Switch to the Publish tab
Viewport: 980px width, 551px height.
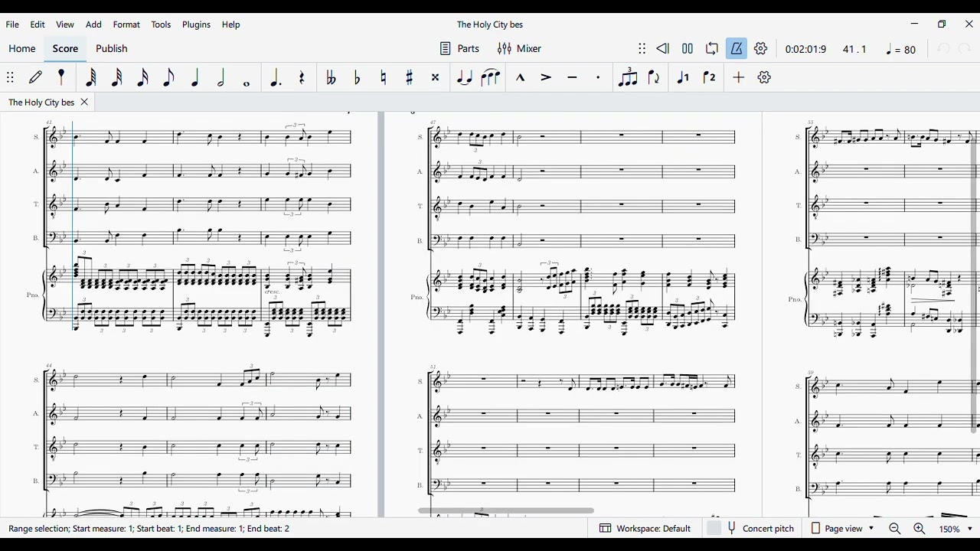click(x=112, y=48)
